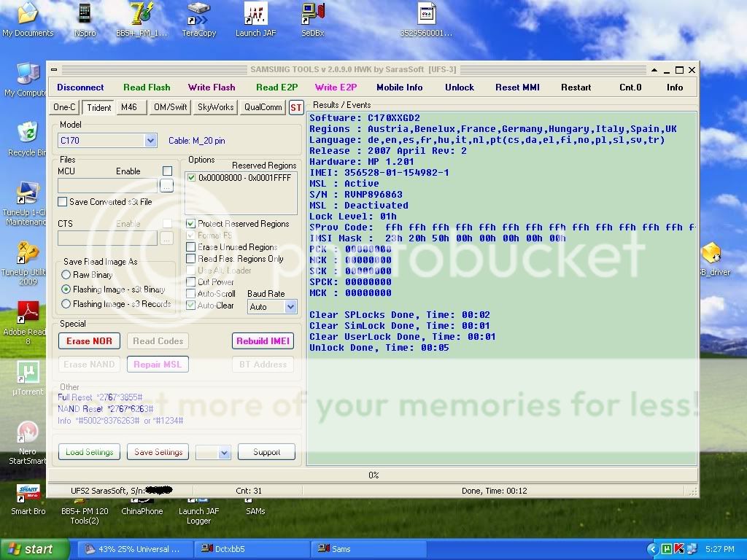Click the Kaspersky tray icon
Screen dimensions: 747x560
click(679, 549)
